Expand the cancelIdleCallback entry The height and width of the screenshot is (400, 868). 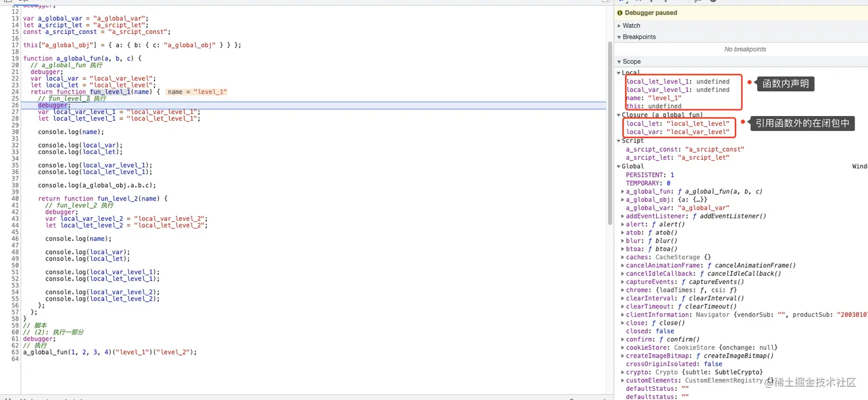click(x=623, y=274)
